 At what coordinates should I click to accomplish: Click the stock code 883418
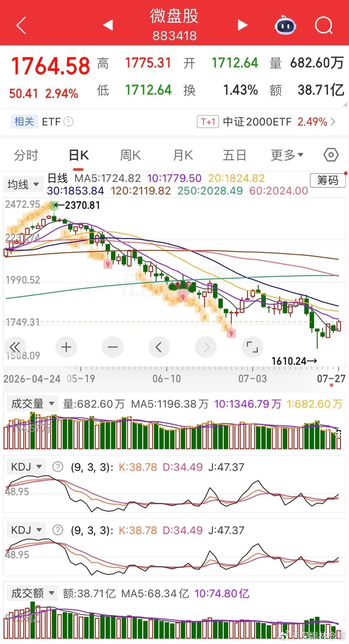(x=174, y=36)
